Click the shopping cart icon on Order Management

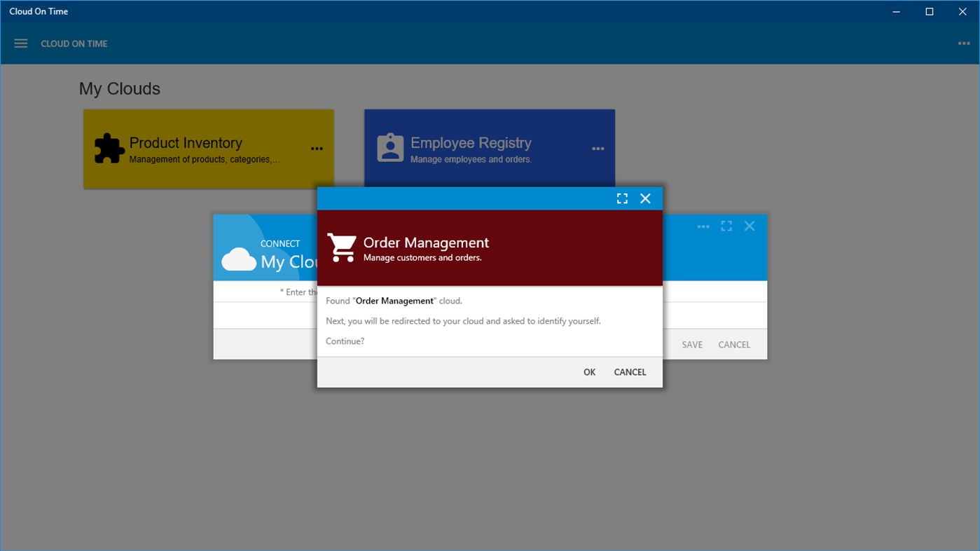[x=341, y=247]
